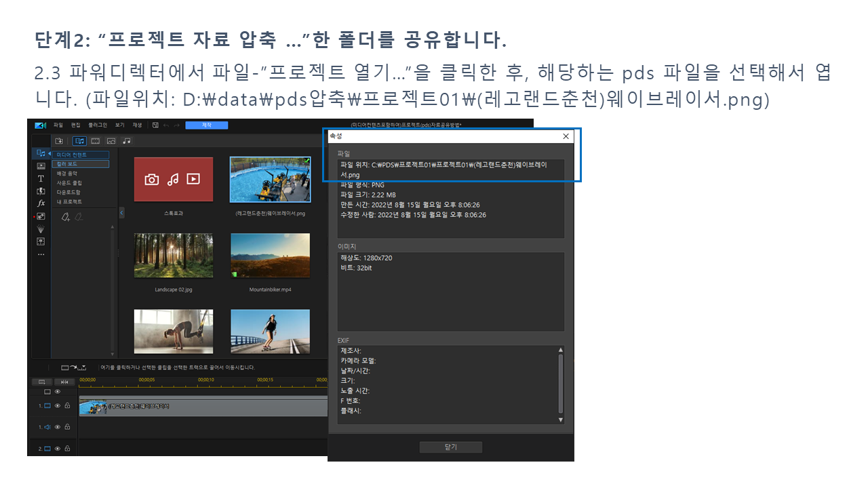Image resolution: width=868 pixels, height=488 pixels.
Task: Select the all media filter icon
Action: coord(79,141)
